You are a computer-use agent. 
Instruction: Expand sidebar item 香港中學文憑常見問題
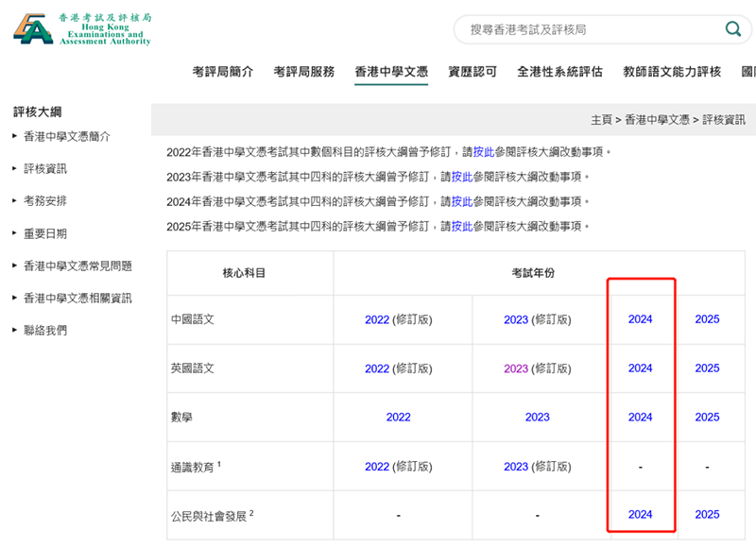point(77,266)
